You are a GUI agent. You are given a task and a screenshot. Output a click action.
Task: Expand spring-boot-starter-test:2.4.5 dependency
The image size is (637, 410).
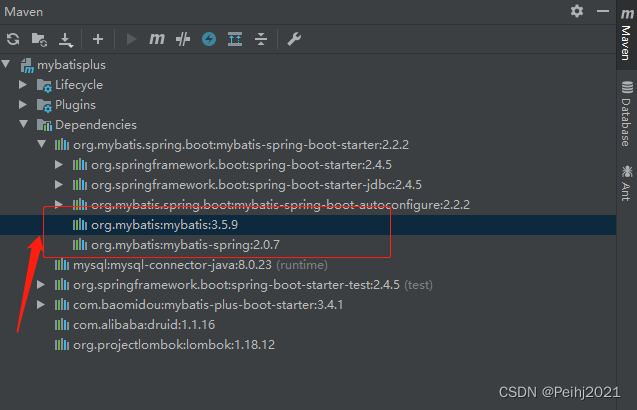pos(41,284)
